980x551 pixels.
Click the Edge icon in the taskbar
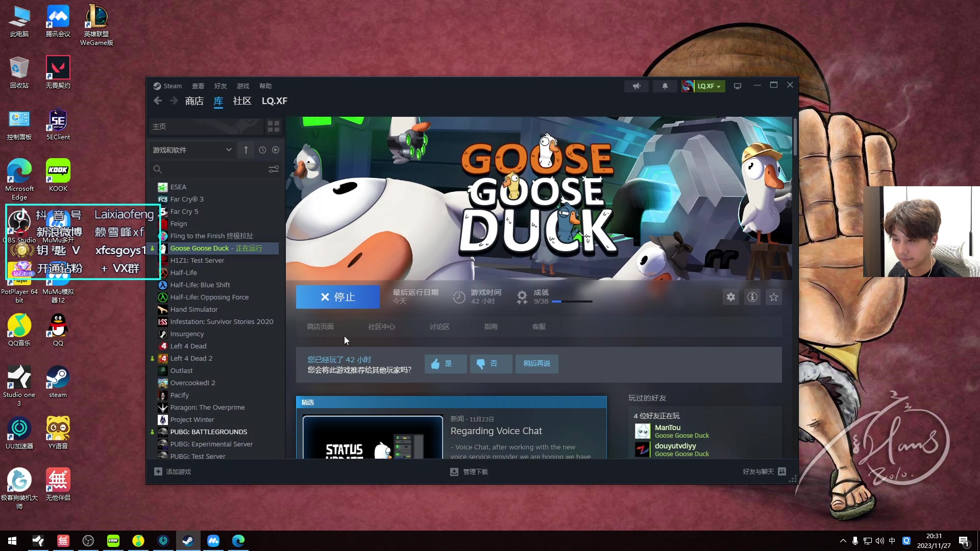click(238, 541)
